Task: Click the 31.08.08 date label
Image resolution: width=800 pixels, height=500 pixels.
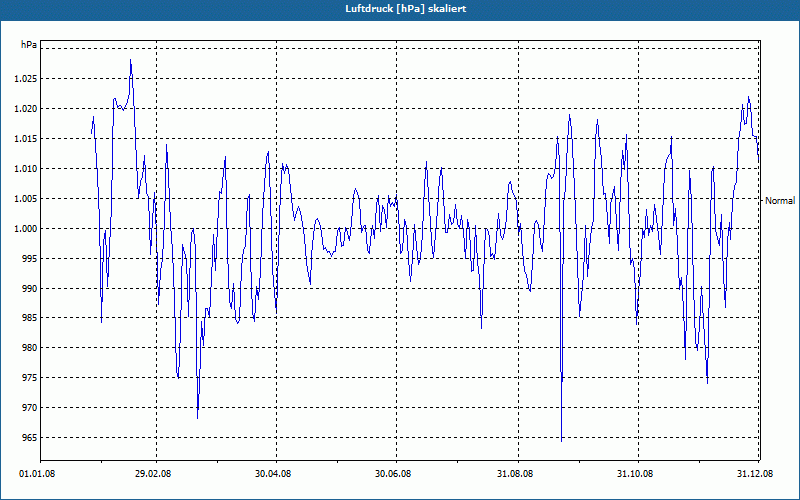Action: (x=515, y=474)
